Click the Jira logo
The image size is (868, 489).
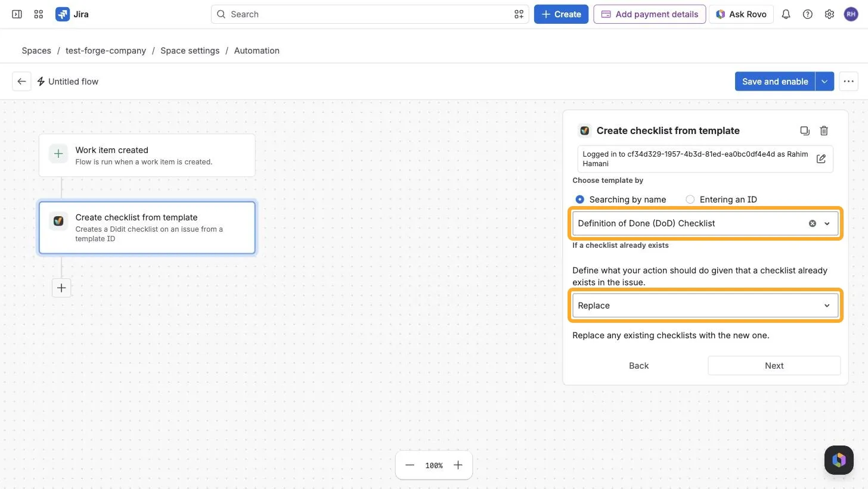point(72,14)
